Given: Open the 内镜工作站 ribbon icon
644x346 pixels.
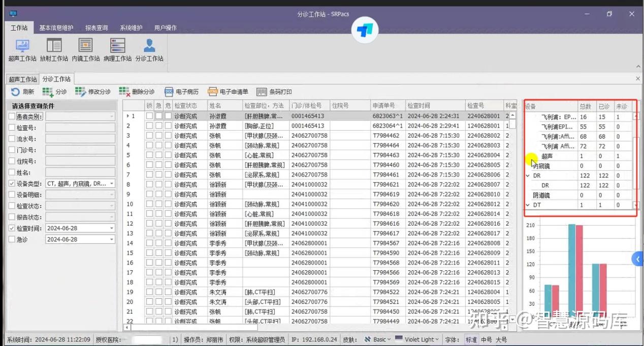Looking at the screenshot, I should [85, 50].
